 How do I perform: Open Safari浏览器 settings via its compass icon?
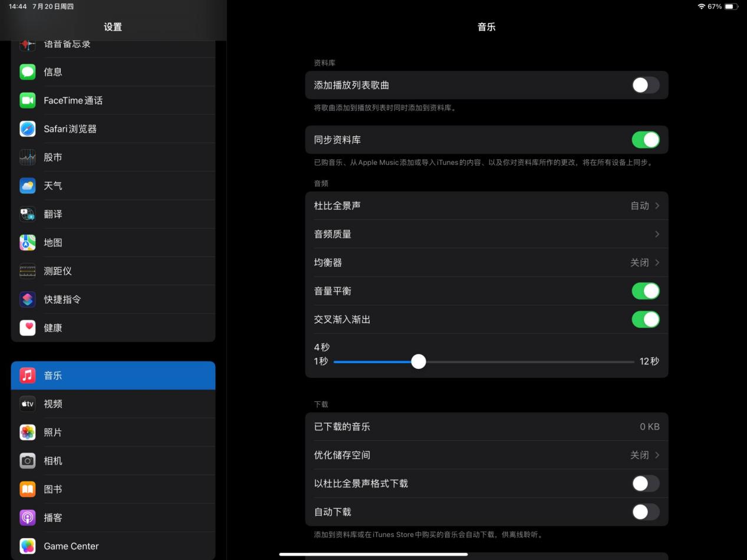27,129
